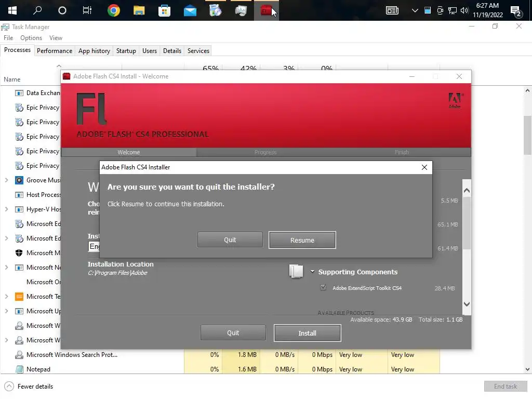Open File Explorer from taskbar
The image size is (532, 399).
tap(139, 10)
